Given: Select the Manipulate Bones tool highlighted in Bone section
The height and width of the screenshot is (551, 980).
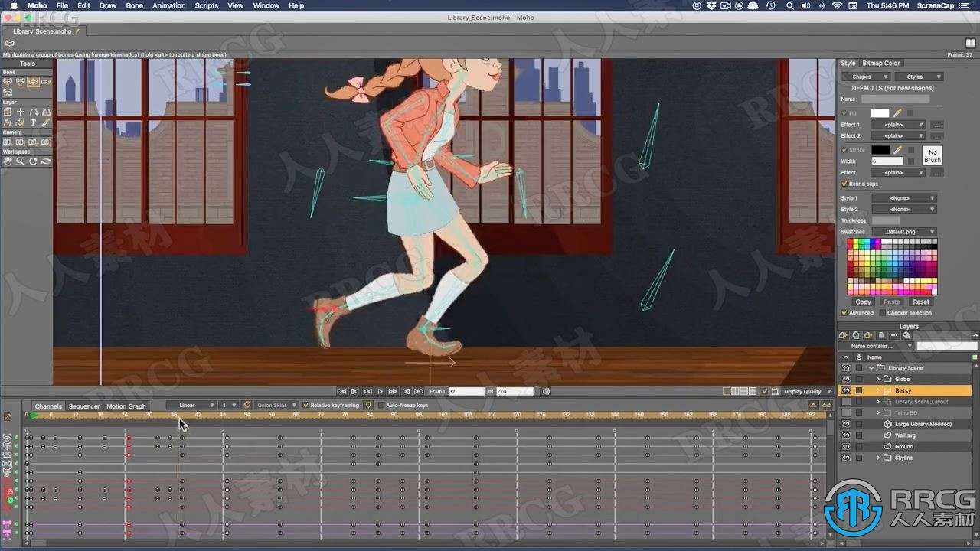Looking at the screenshot, I should [33, 81].
